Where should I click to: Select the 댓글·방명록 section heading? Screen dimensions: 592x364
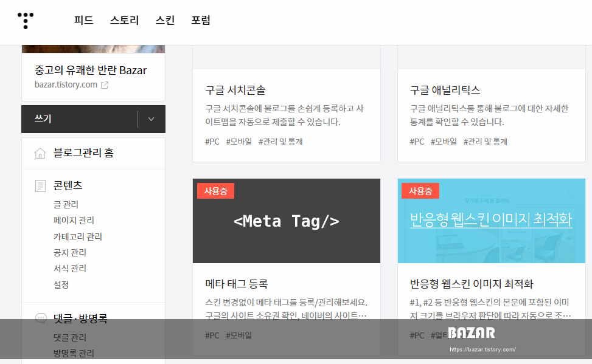[x=80, y=318]
